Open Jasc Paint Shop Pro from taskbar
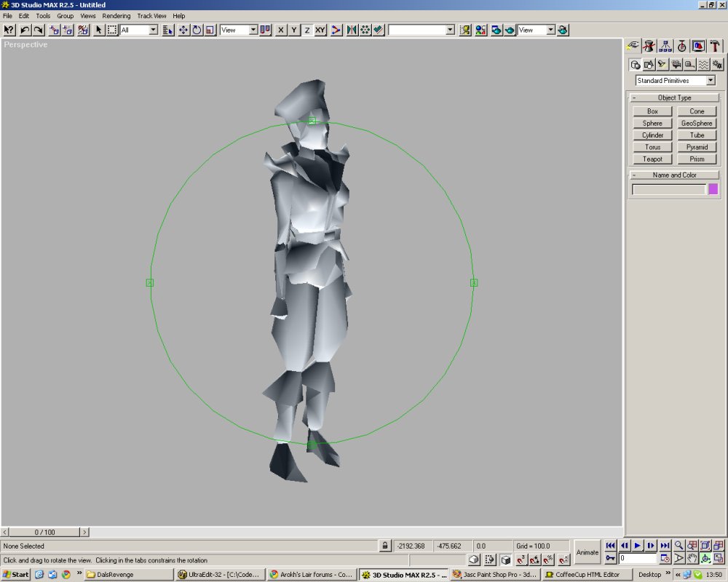This screenshot has height=582, width=728. click(x=495, y=575)
